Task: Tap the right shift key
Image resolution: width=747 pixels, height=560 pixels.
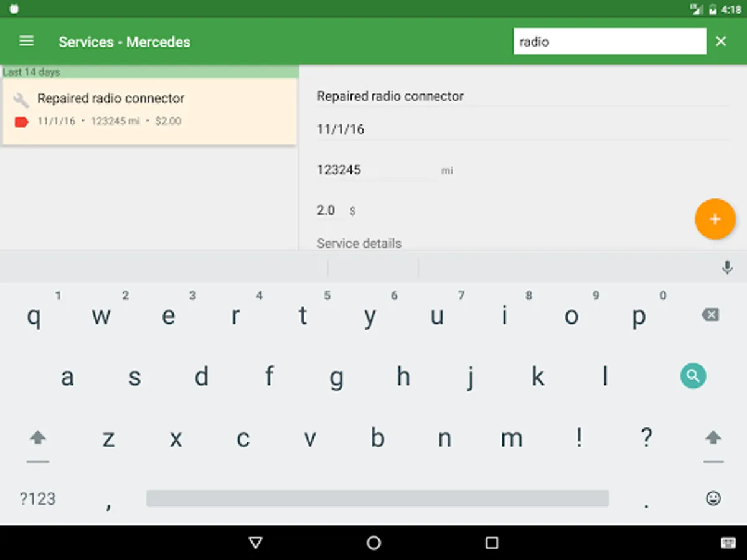Action: click(713, 437)
